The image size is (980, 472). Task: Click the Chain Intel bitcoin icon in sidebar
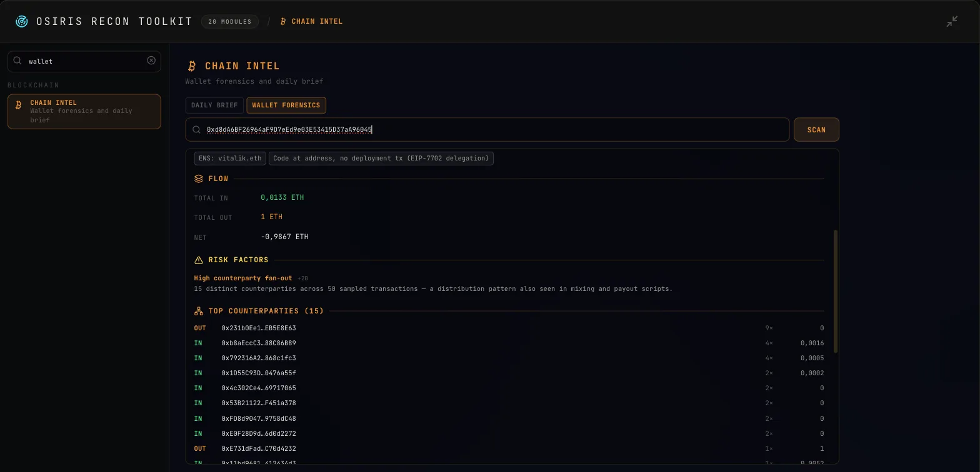coord(18,105)
